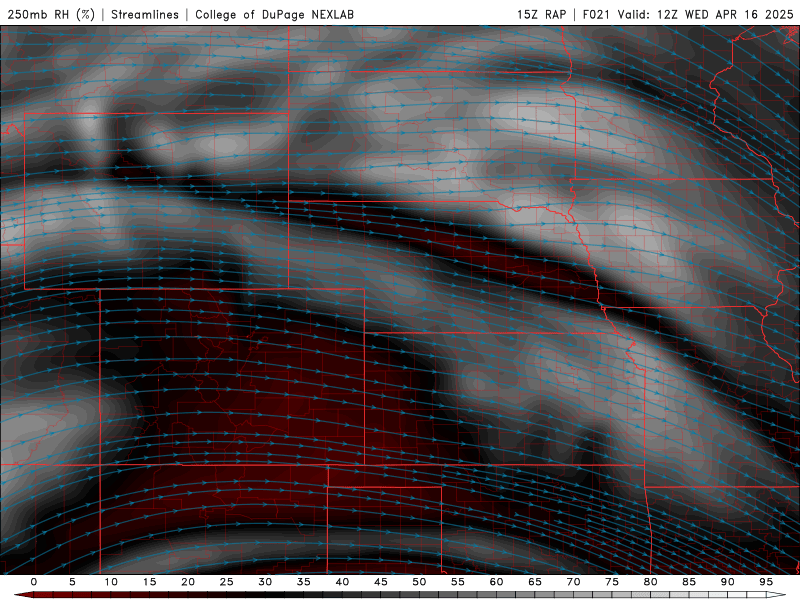
Task: Click the '40' value on the color scale
Action: pyautogui.click(x=342, y=582)
